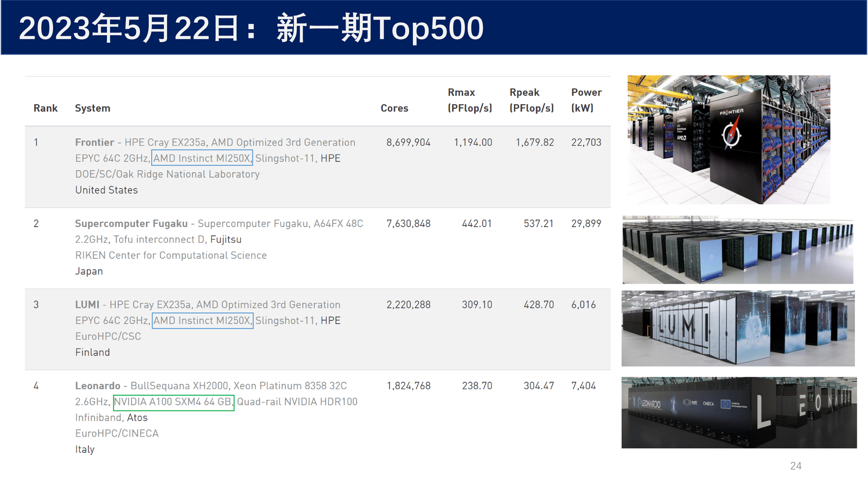Open the 'Supercomputer Fugaku' system name link
Screen dimensions: 868x488
(x=131, y=223)
